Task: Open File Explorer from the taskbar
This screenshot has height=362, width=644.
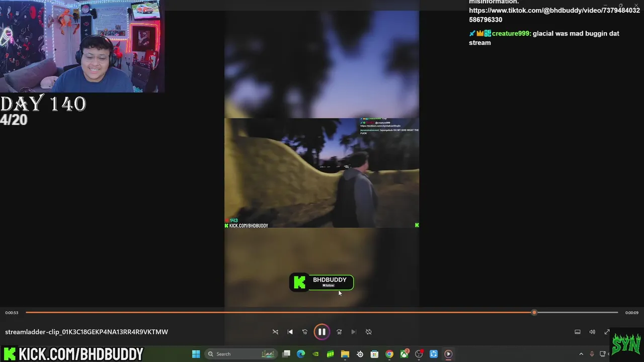Action: 345,354
